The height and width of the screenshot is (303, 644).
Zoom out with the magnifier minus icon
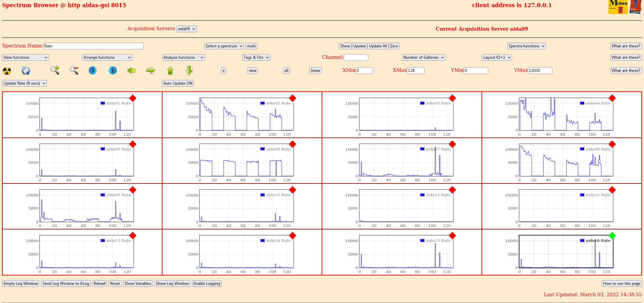point(74,70)
